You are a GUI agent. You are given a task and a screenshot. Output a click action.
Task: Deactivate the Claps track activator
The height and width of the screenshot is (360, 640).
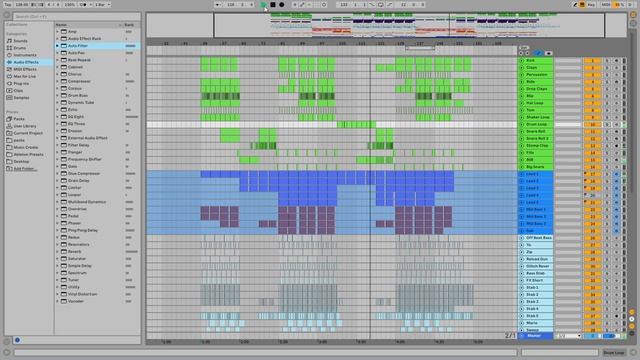pos(592,68)
